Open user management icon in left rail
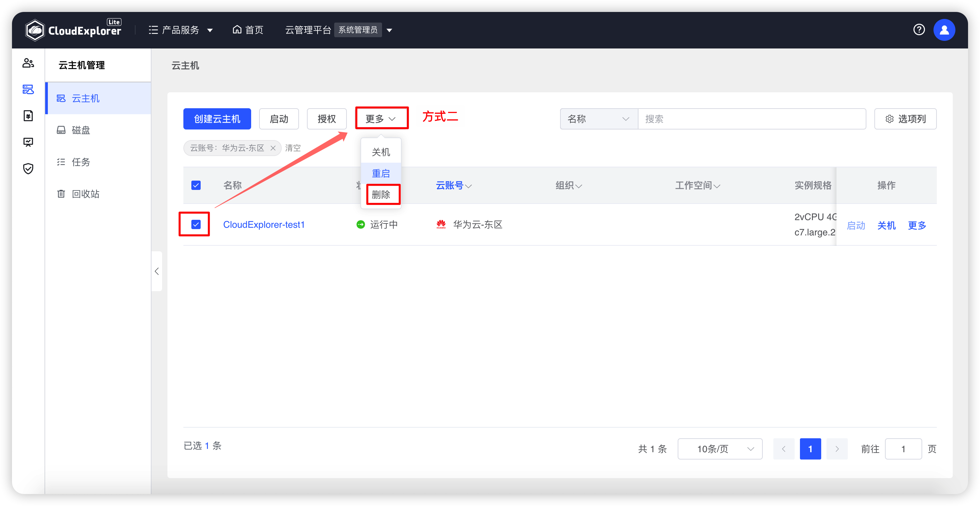980x506 pixels. click(28, 63)
